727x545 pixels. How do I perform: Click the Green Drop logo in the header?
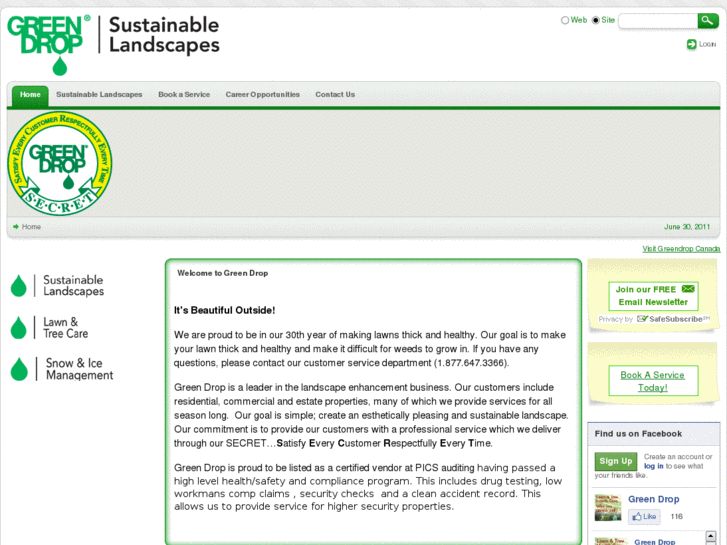49,45
